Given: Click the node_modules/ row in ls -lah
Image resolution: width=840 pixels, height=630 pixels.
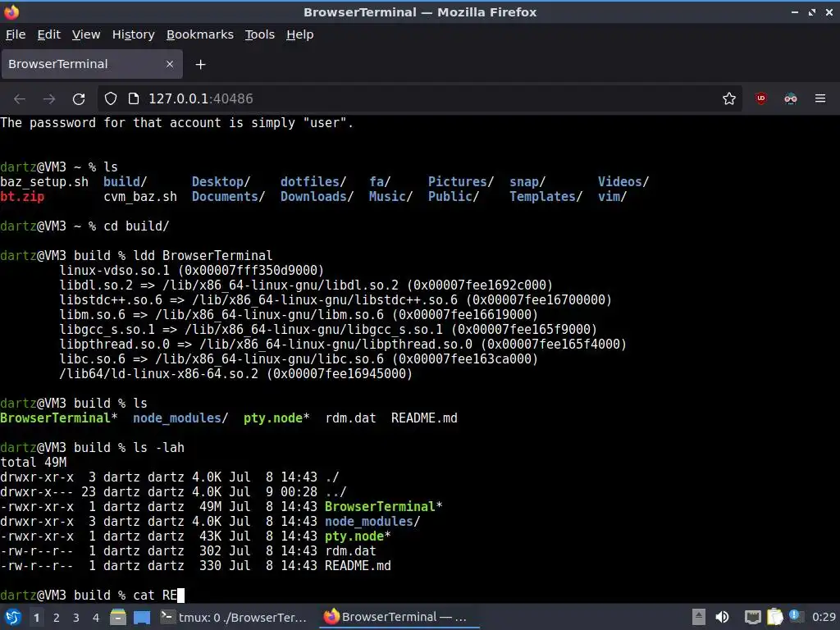Looking at the screenshot, I should point(211,521).
